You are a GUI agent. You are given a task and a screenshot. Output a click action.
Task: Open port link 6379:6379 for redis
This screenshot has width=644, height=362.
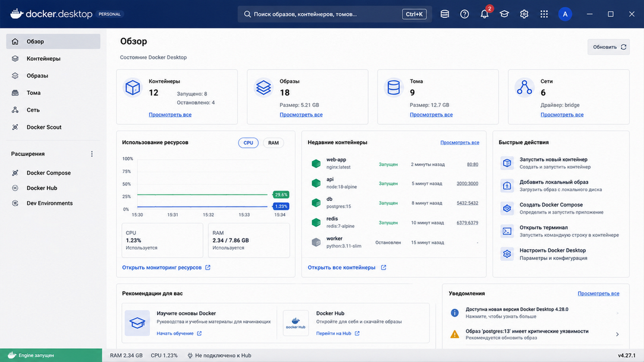(468, 223)
